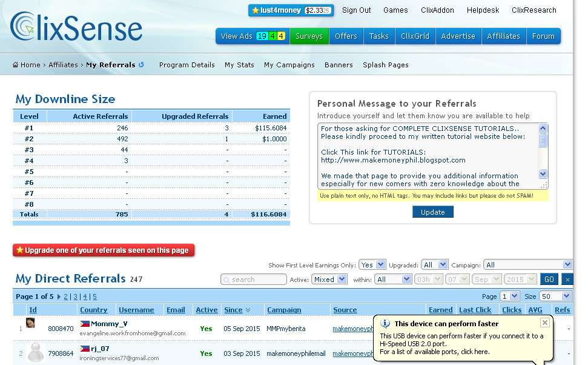Click the Update message button
Viewport: 588px width, 365px height.
(433, 212)
